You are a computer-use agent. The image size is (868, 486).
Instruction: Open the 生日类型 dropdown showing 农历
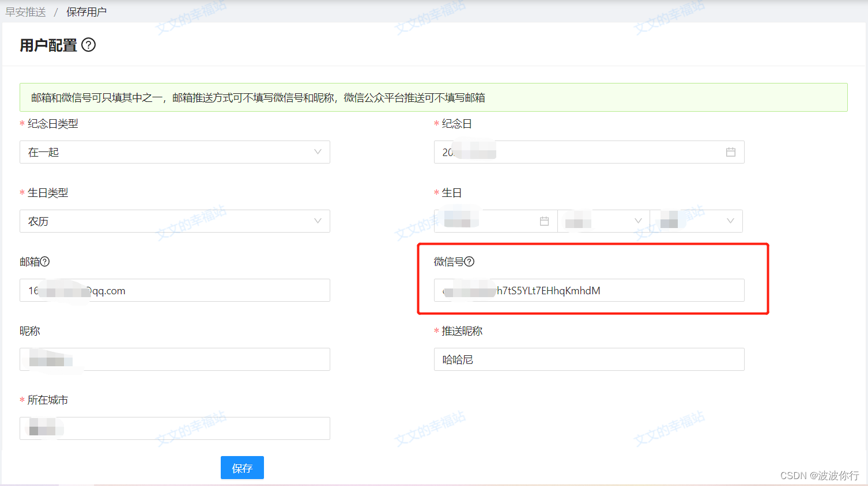point(175,221)
